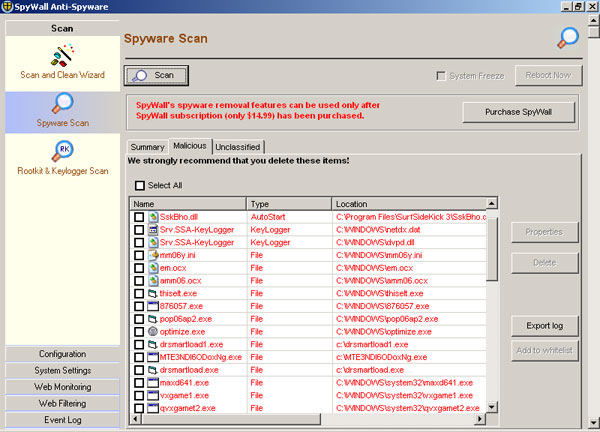This screenshot has width=600, height=432.
Task: Expand the Web Monitoring sidebar section
Action: 62,387
